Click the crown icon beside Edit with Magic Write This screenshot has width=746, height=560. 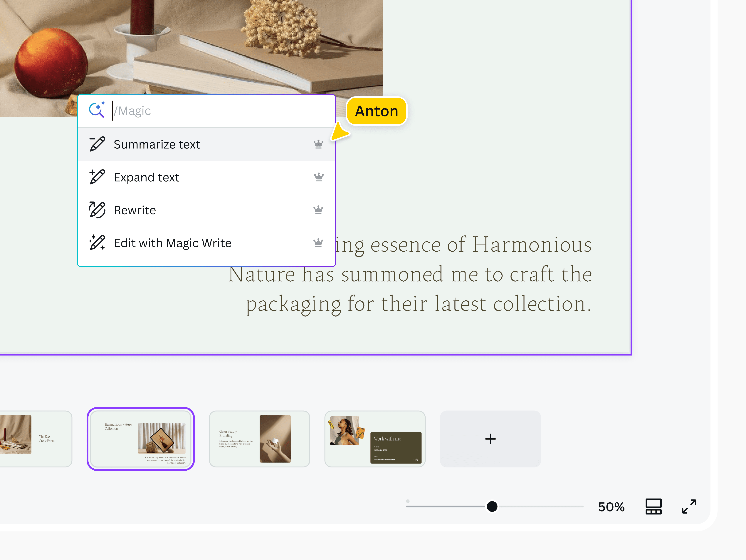318,242
